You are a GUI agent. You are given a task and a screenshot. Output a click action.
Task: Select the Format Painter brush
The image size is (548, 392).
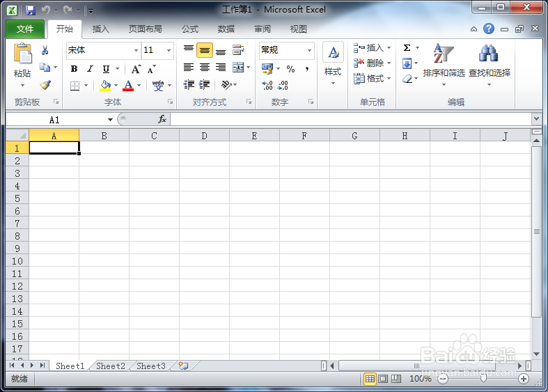pyautogui.click(x=45, y=84)
